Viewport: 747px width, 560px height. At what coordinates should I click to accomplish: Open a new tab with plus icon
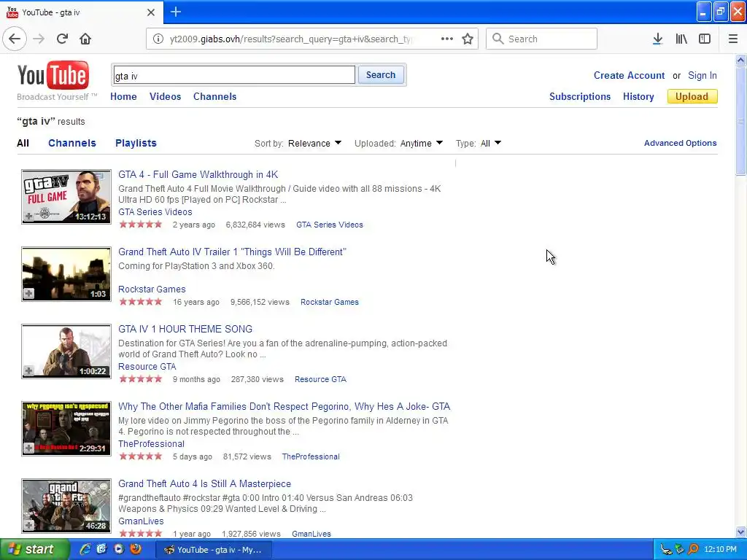tap(176, 12)
